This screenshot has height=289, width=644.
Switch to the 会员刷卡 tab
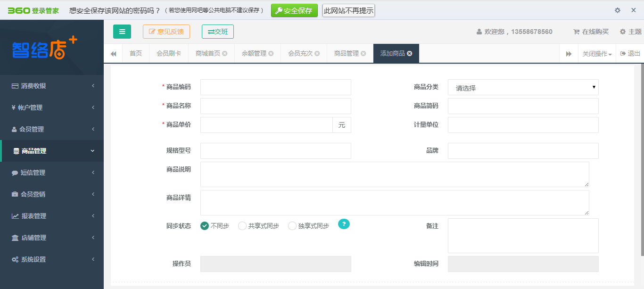click(168, 53)
